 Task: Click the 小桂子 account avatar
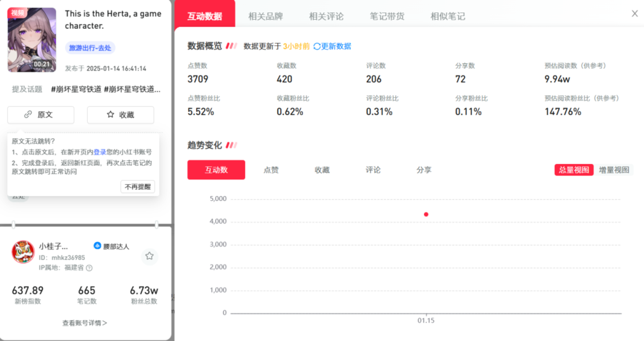(x=23, y=252)
